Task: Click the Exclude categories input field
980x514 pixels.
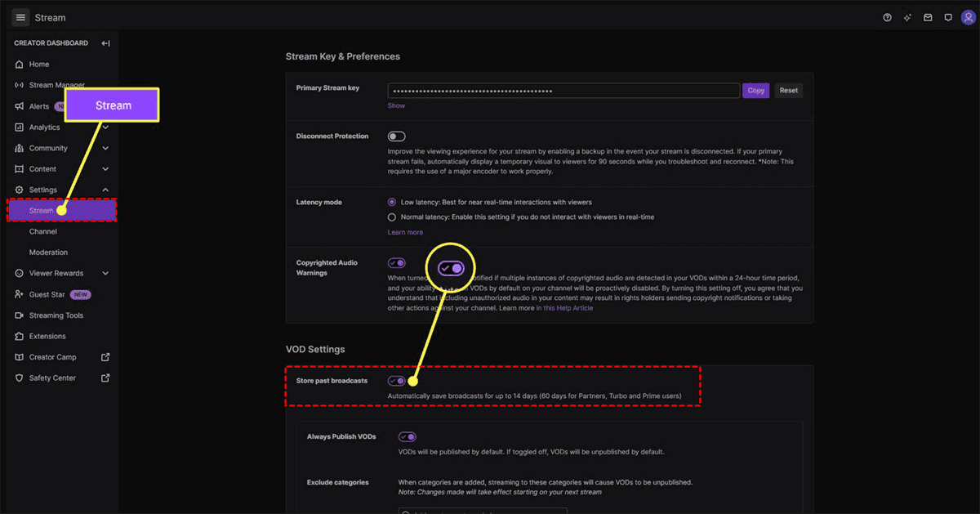Action: (483, 511)
